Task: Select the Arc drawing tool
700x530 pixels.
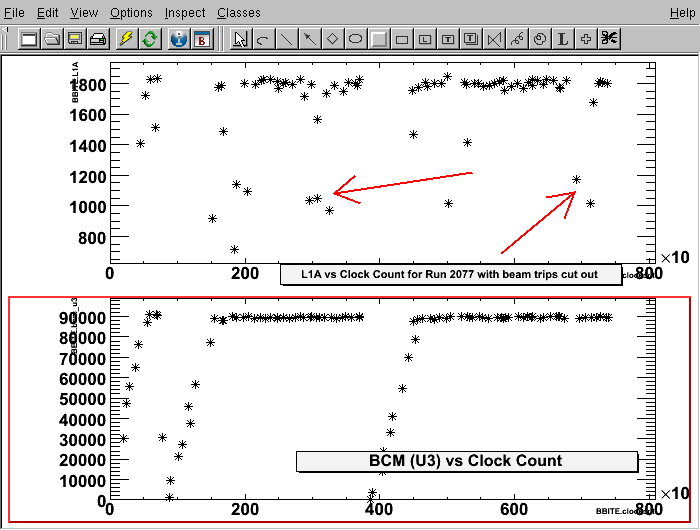Action: click(x=263, y=39)
